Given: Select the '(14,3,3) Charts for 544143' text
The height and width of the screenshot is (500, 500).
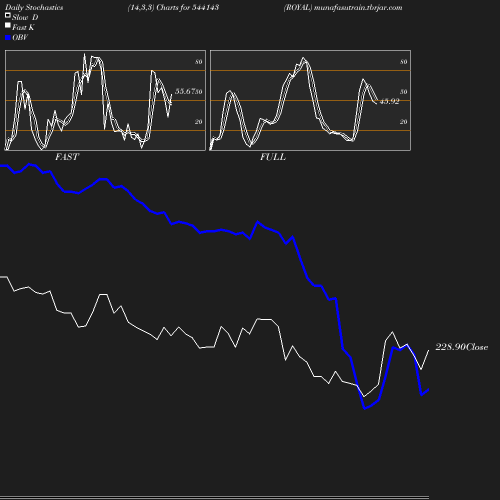Looking at the screenshot, I should point(173,8).
